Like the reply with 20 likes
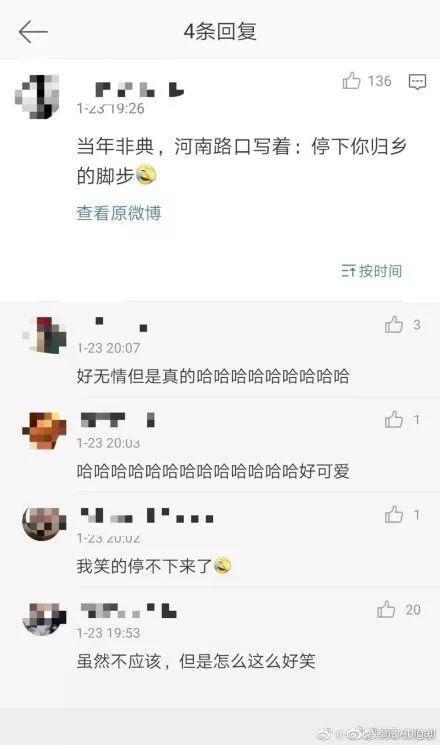Image resolution: width=440 pixels, height=745 pixels. 386,609
